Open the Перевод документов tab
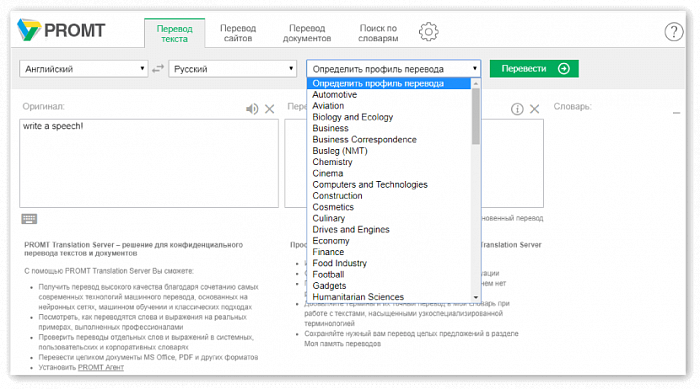This screenshot has width=700, height=389. 307,33
